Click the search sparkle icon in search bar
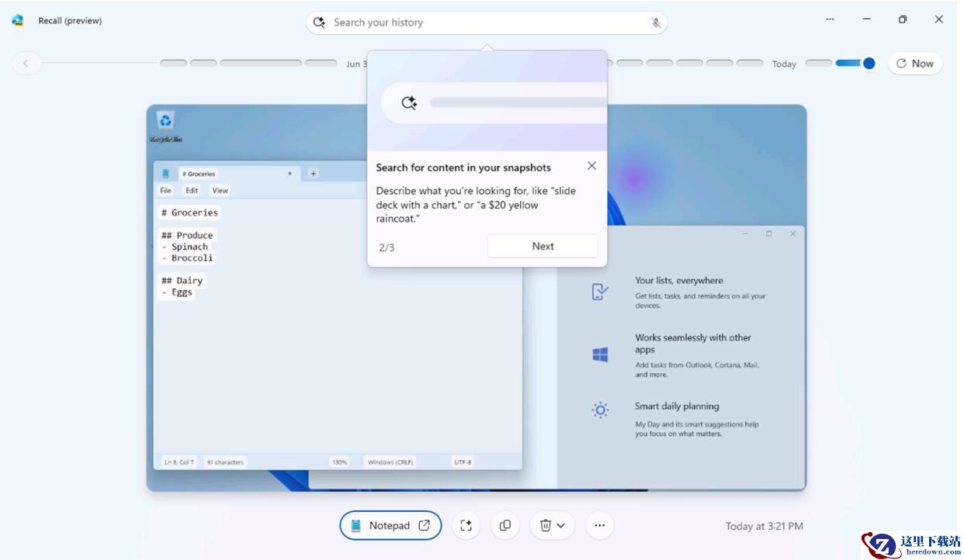 pyautogui.click(x=319, y=22)
